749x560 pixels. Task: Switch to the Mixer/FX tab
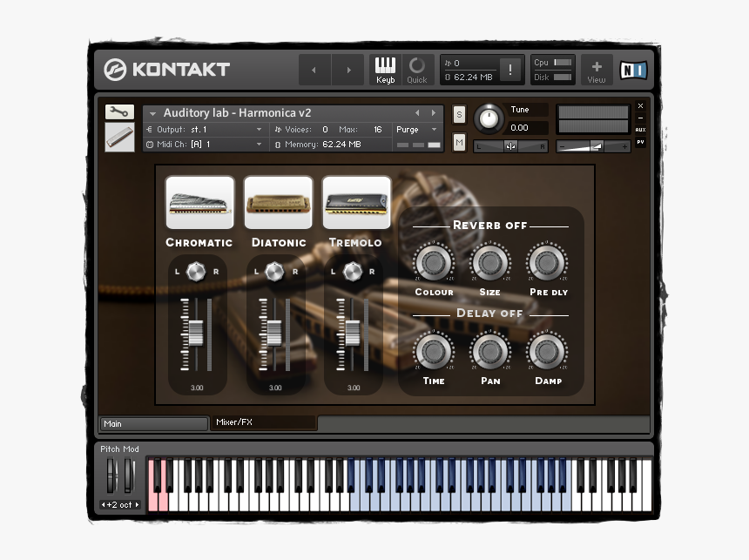pos(264,422)
